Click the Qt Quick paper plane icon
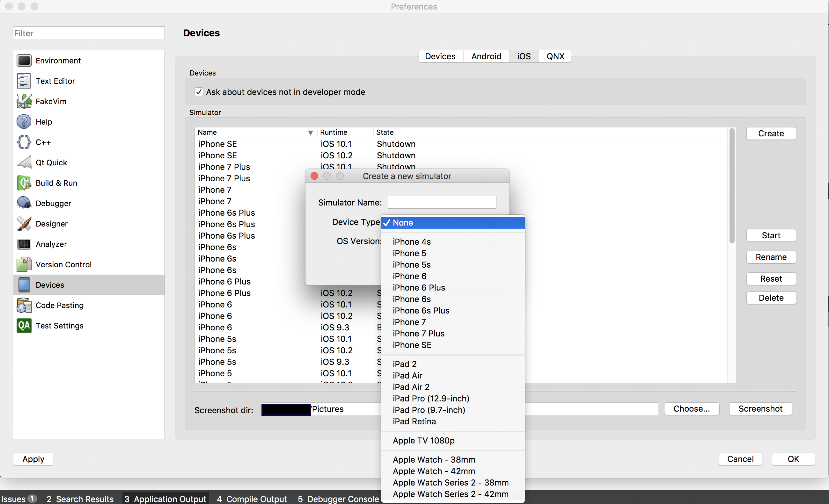The height and width of the screenshot is (504, 829). coord(24,162)
